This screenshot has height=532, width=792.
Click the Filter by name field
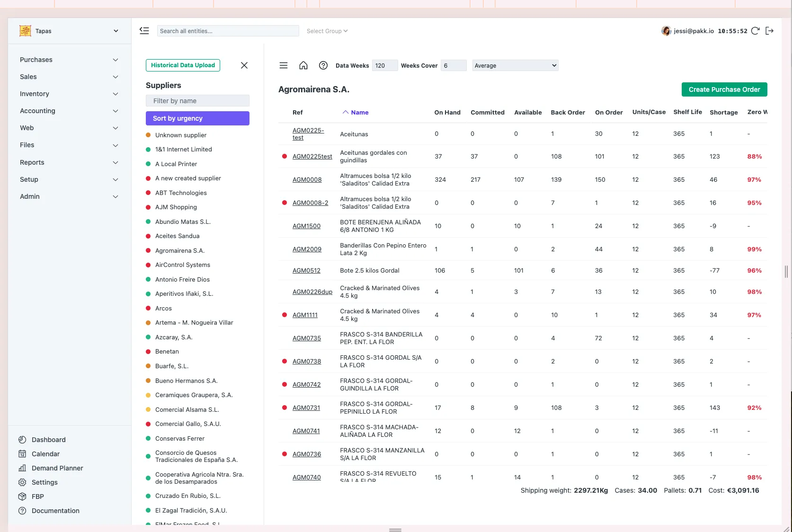tap(197, 101)
